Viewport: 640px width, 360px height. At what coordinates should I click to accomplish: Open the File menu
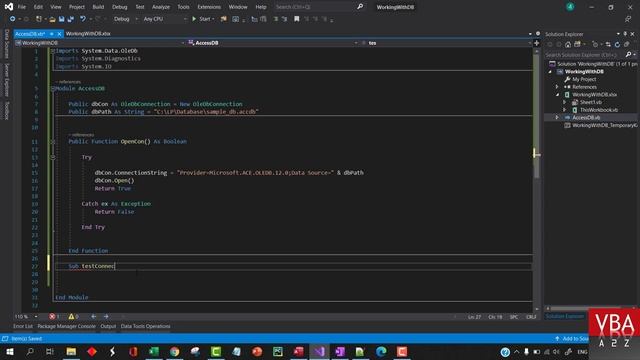[x=22, y=7]
